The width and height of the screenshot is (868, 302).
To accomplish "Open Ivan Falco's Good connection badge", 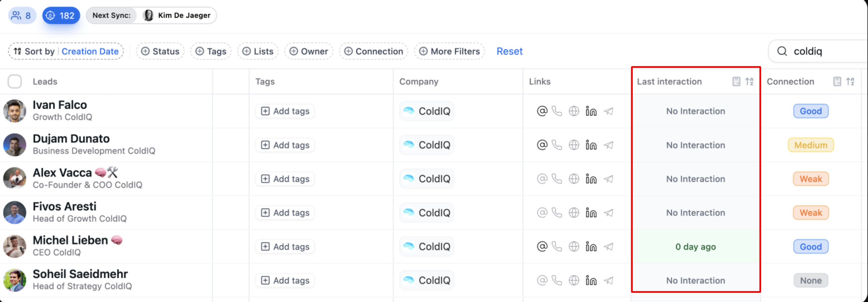I will [x=811, y=111].
